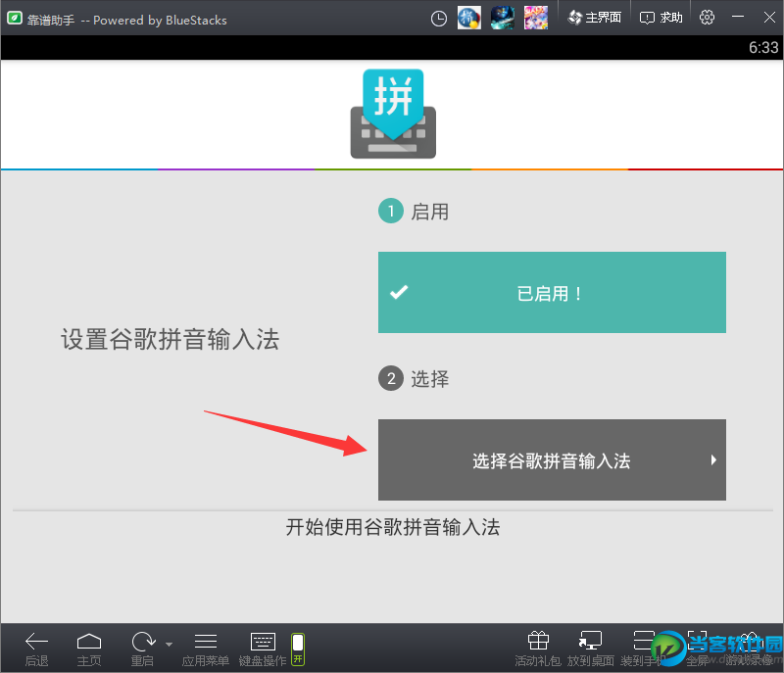Open 活动礼包 gift icon

(x=538, y=640)
